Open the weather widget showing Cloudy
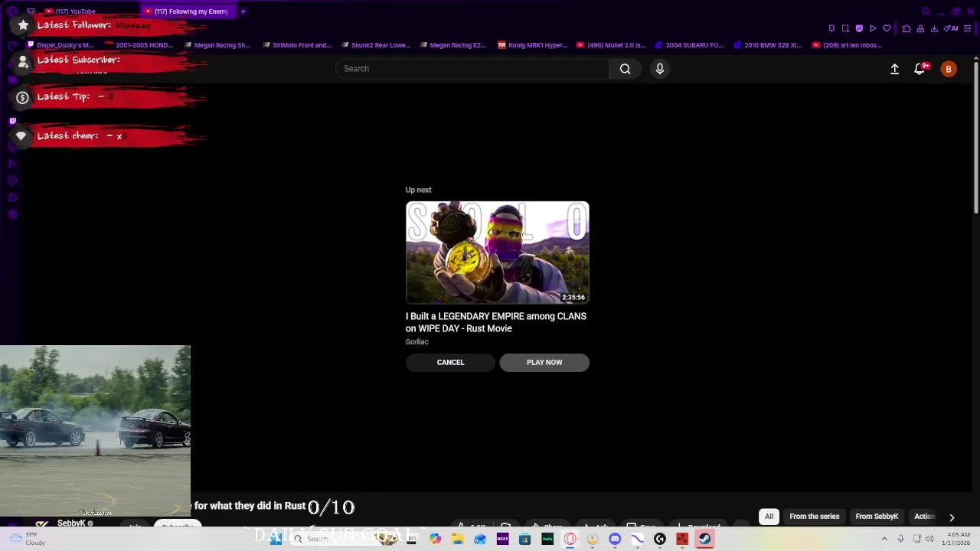This screenshot has height=551, width=980. (28, 539)
